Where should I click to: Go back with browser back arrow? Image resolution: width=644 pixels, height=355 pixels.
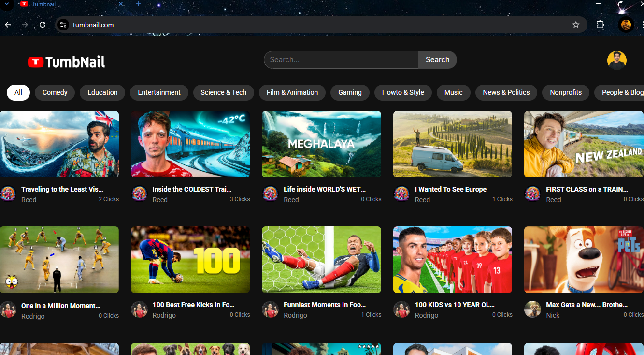[8, 25]
